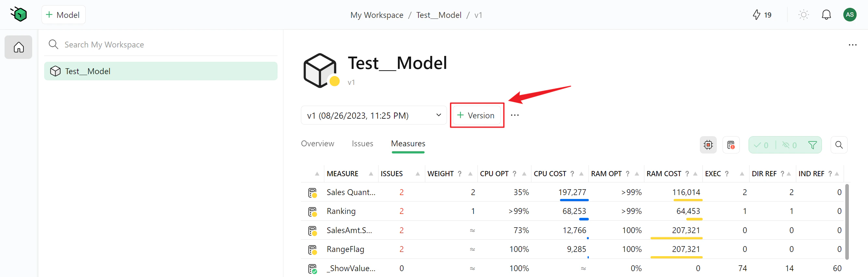Open the more options dots beside Version
This screenshot has width=868, height=277.
point(515,115)
